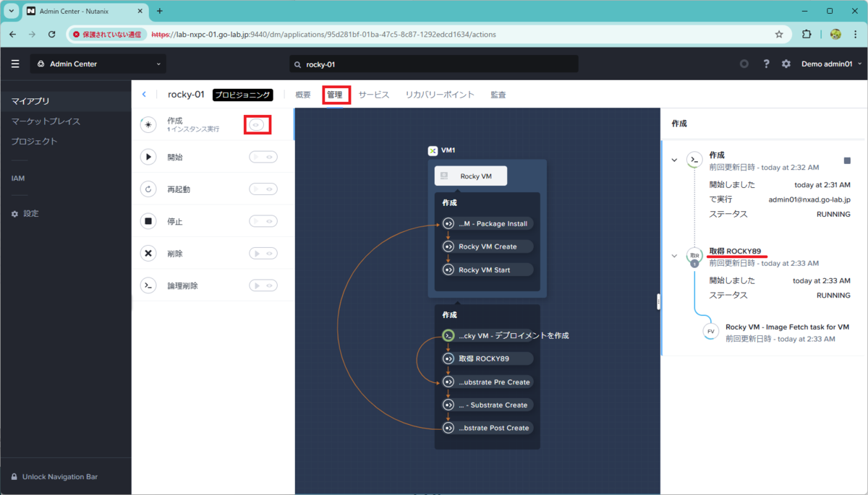Open the Chrome tab search dropdown arrow
Screen dimensions: 868x495
coord(12,11)
